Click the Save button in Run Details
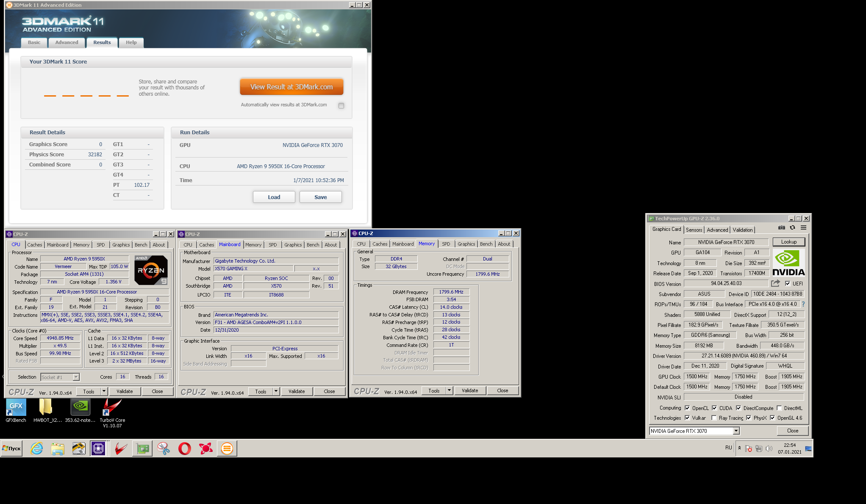866x504 pixels. click(x=321, y=197)
